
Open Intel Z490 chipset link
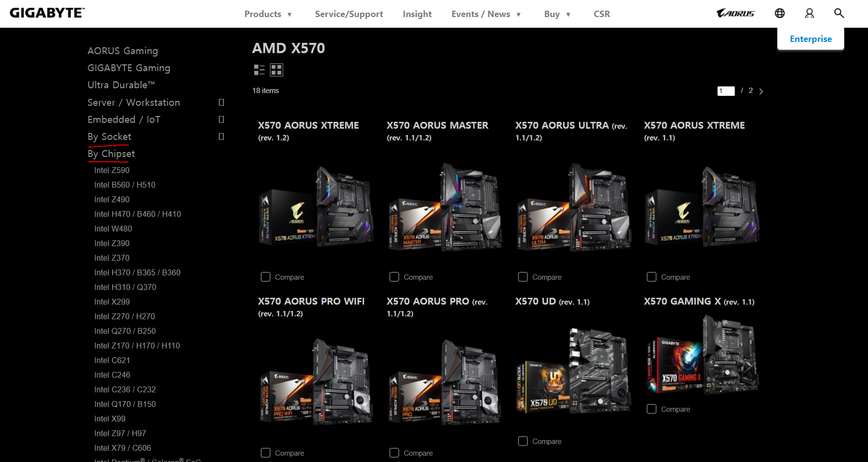[112, 199]
